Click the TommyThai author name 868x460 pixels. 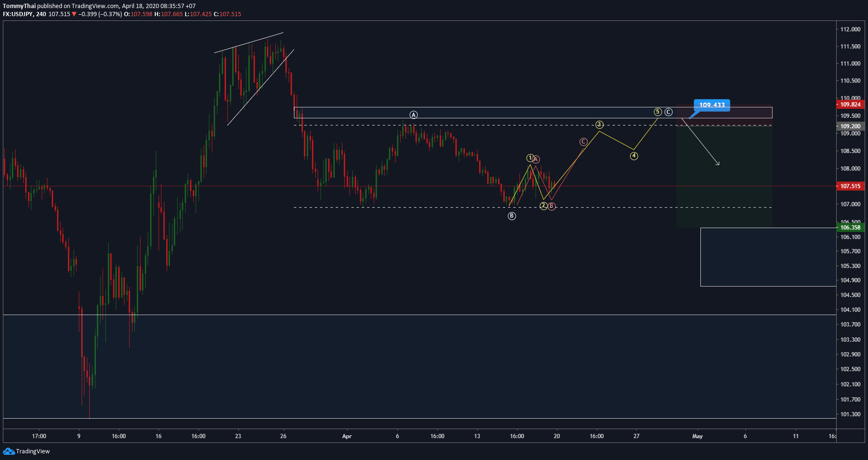19,6
